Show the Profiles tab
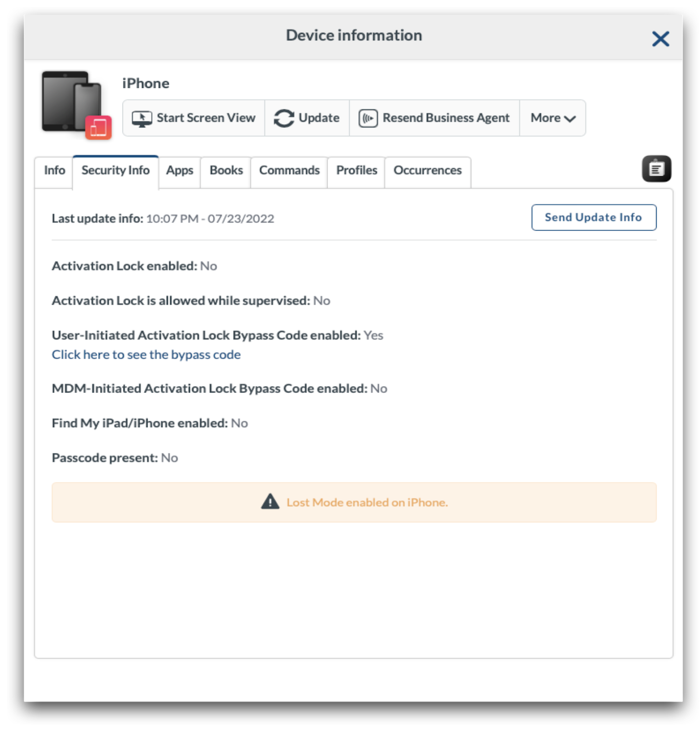Screen dimensions: 700x741 pyautogui.click(x=356, y=170)
